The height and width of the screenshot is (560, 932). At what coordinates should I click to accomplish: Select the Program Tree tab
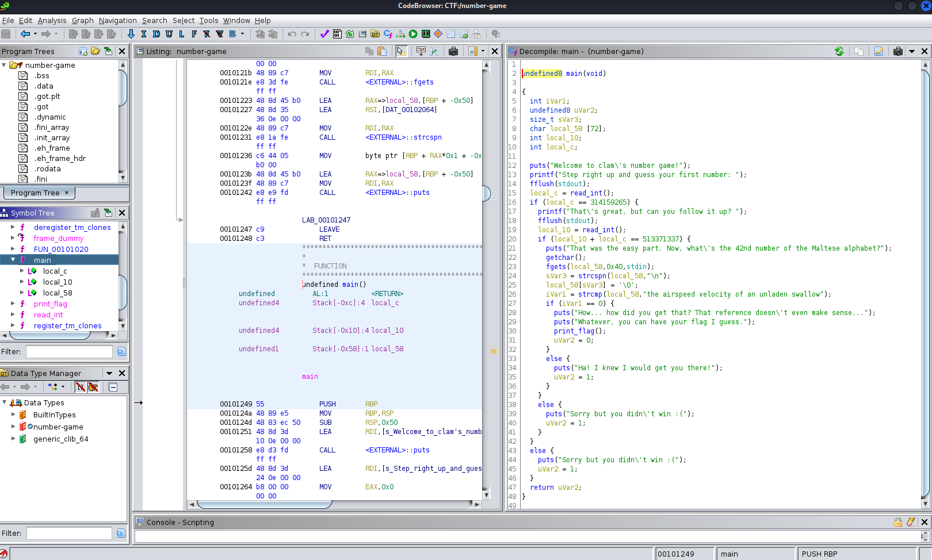(36, 193)
